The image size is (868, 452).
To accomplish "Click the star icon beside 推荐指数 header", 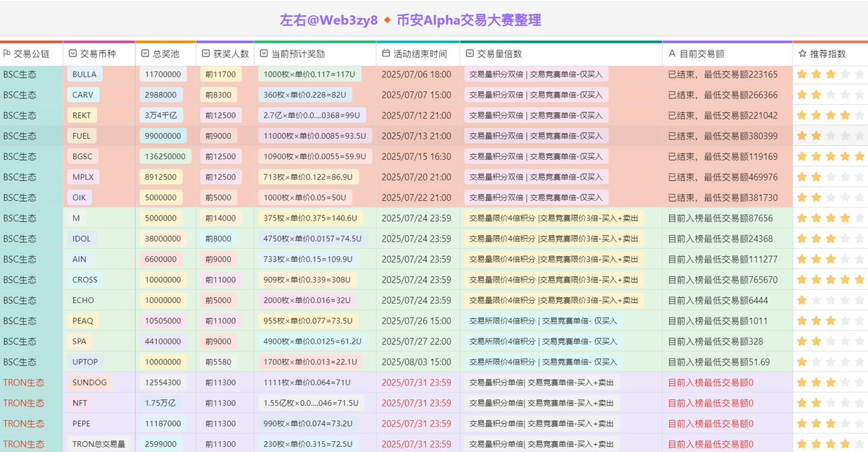I will pos(802,54).
